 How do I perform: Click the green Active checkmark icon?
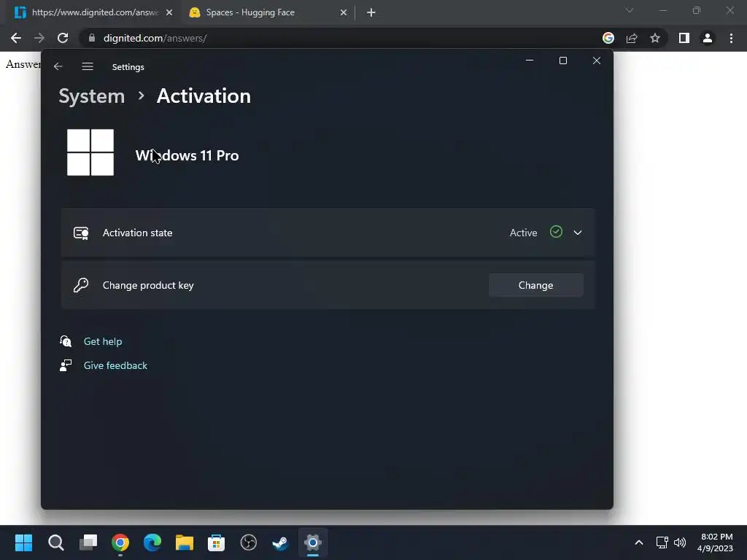tap(556, 232)
